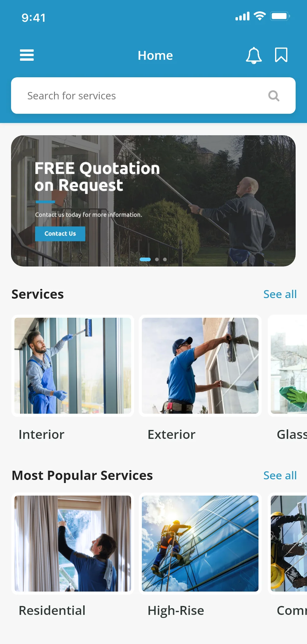Check the Wi-Fi status icon

(x=260, y=16)
